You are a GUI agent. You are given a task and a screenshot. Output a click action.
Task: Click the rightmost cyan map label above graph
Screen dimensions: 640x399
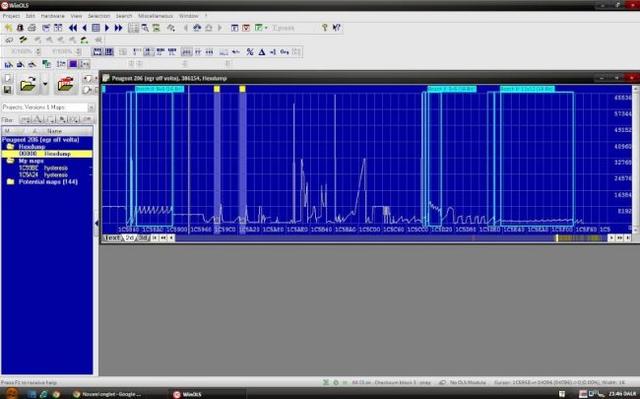(x=527, y=89)
